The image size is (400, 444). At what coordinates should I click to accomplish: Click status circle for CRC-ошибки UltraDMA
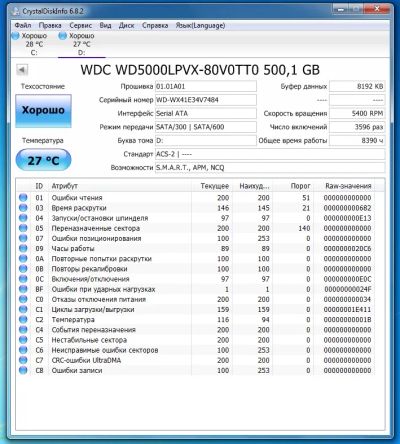tap(23, 360)
